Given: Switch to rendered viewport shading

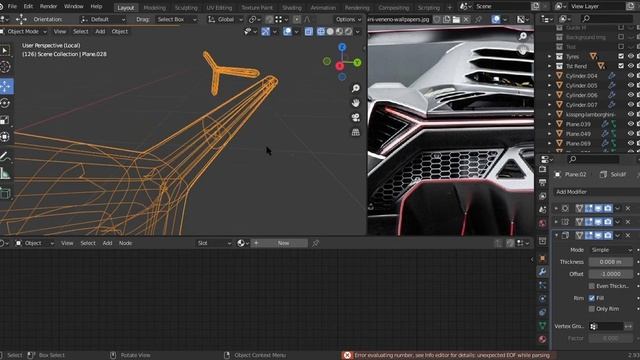Looking at the screenshot, I should tap(348, 31).
